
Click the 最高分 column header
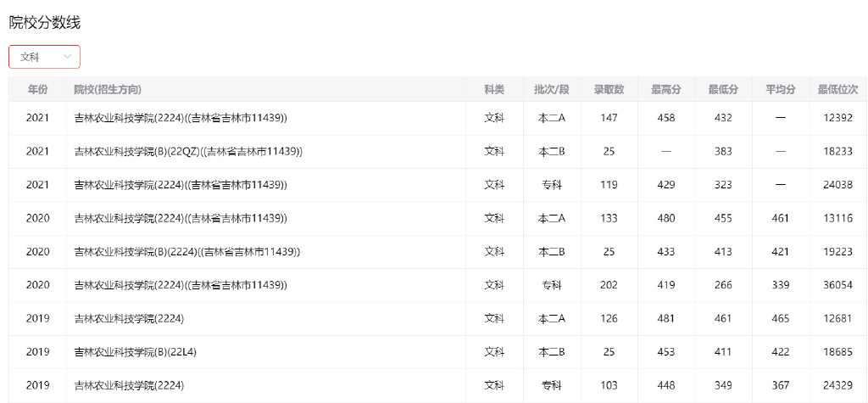(x=666, y=89)
